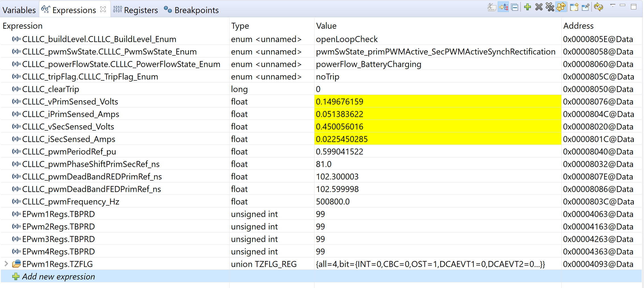The image size is (644, 288).
Task: Click the yellow Refresh arrows icon
Action: tap(599, 7)
